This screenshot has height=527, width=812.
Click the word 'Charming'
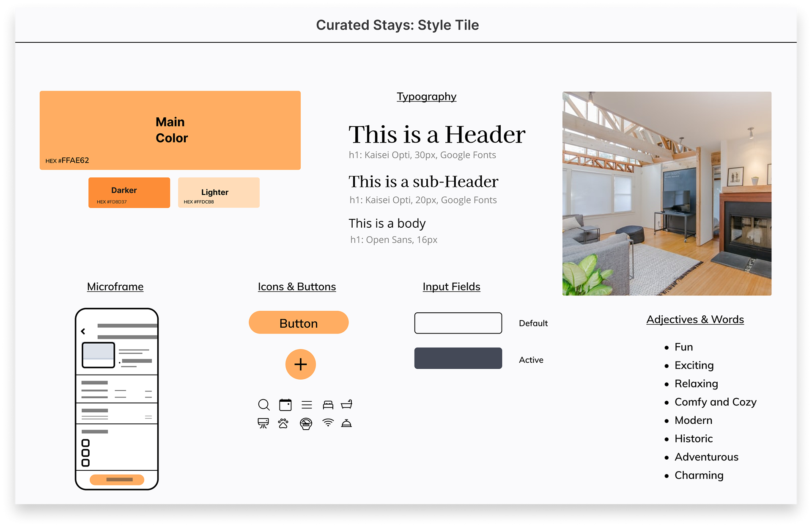(699, 475)
